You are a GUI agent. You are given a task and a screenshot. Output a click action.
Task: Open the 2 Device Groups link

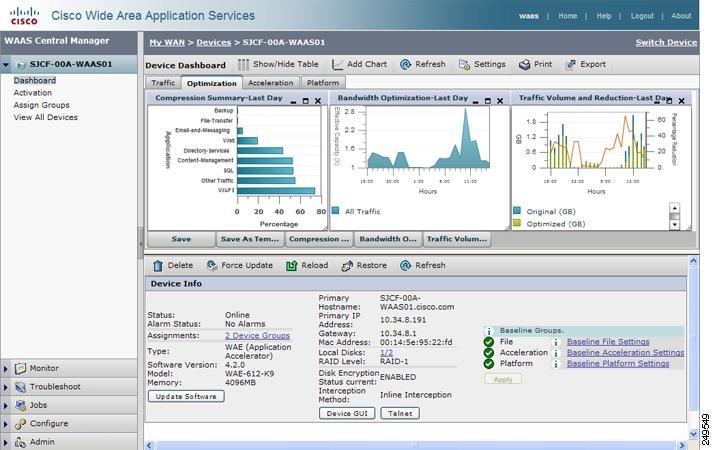[x=257, y=336]
